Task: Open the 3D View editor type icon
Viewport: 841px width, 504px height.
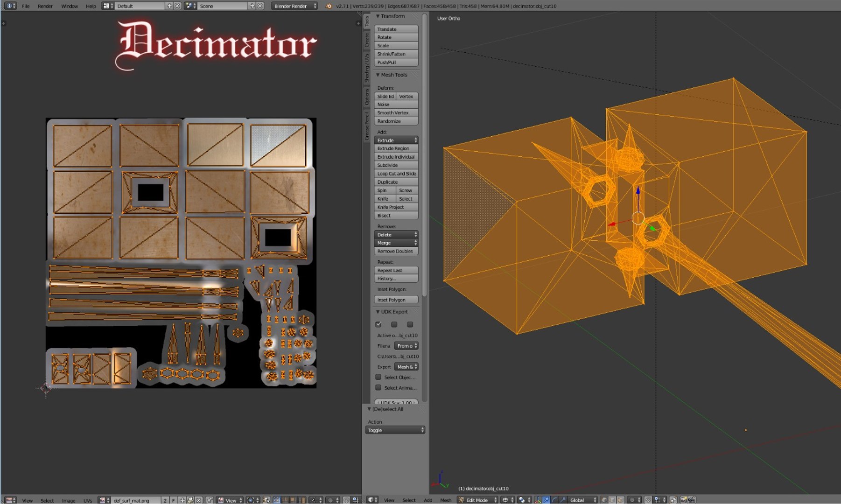Action: point(372,500)
